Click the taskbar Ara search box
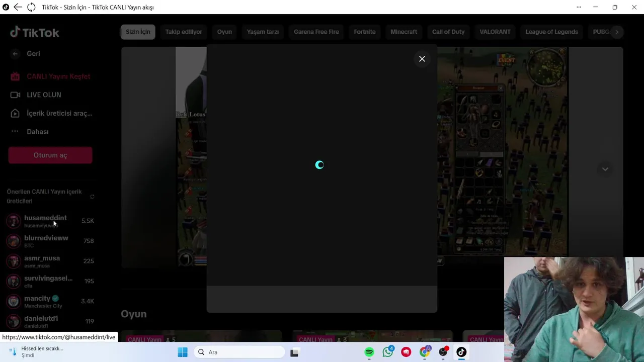The height and width of the screenshot is (362, 644). click(239, 352)
